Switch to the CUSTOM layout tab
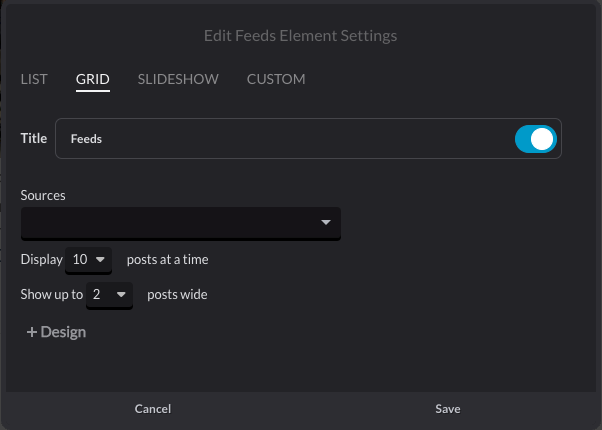The width and height of the screenshot is (602, 430). click(x=276, y=79)
